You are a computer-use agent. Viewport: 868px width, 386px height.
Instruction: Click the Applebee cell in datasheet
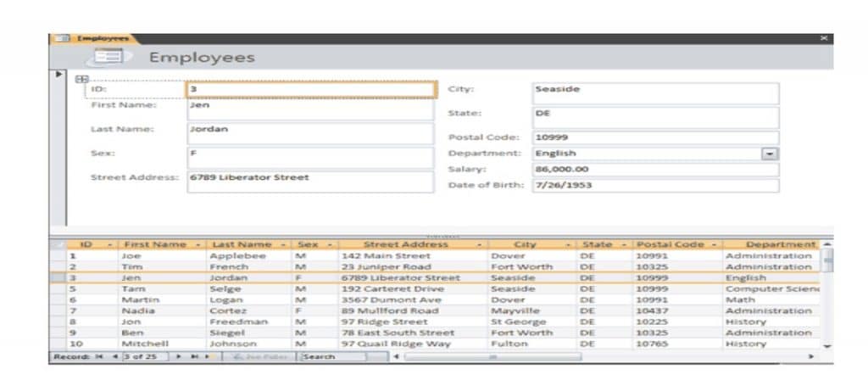pos(249,256)
